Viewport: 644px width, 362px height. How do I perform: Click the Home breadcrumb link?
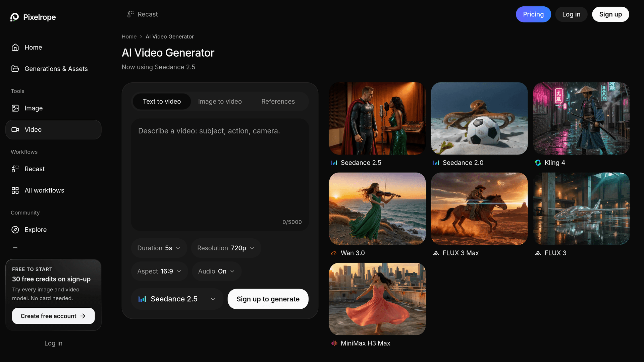click(x=129, y=37)
